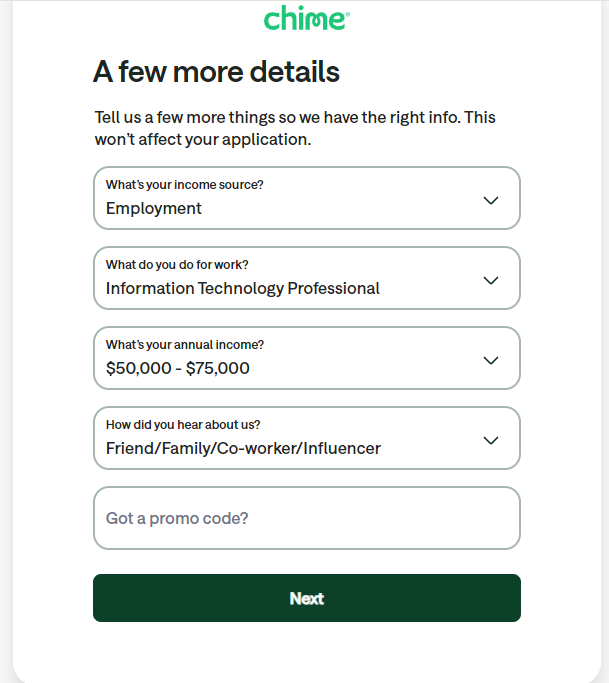Click the Information Technology Professional value
Viewport: 609px width, 683px height.
coord(243,289)
